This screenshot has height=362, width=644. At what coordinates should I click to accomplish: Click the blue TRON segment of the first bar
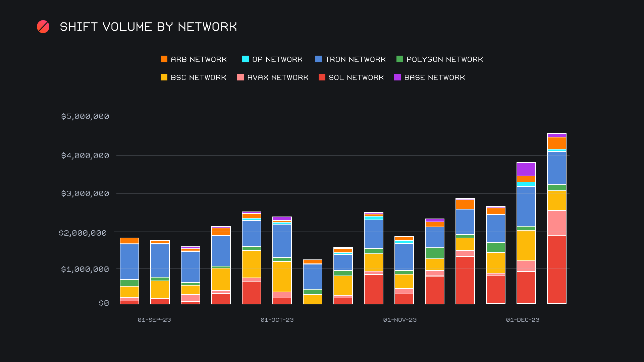[x=129, y=261]
